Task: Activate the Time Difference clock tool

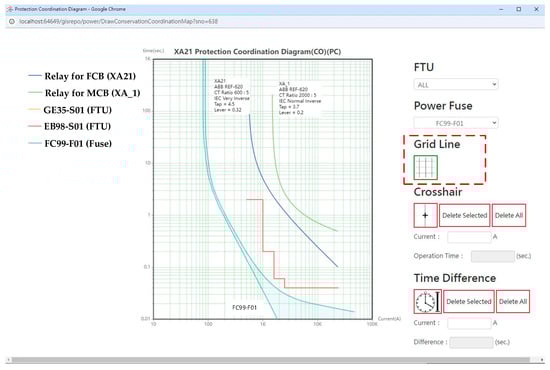Action: pos(428,301)
